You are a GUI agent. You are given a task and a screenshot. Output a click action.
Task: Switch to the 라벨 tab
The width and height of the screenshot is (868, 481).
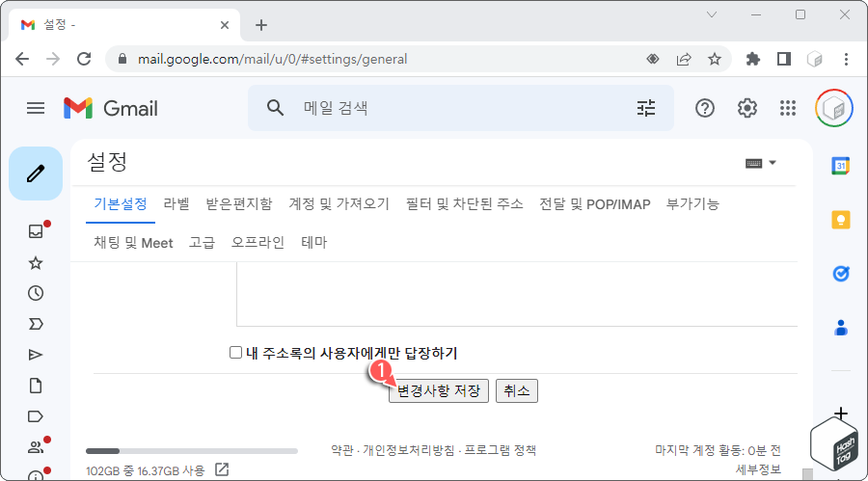pyautogui.click(x=176, y=204)
